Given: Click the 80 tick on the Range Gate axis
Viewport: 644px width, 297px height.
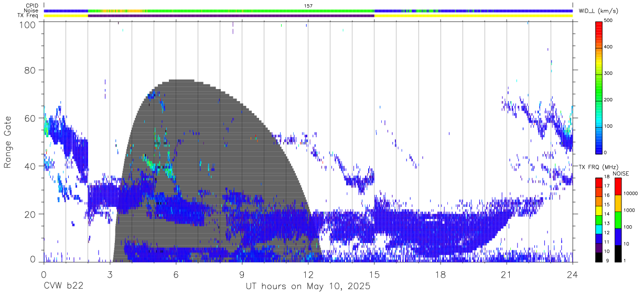Looking at the screenshot, I should (x=30, y=69).
